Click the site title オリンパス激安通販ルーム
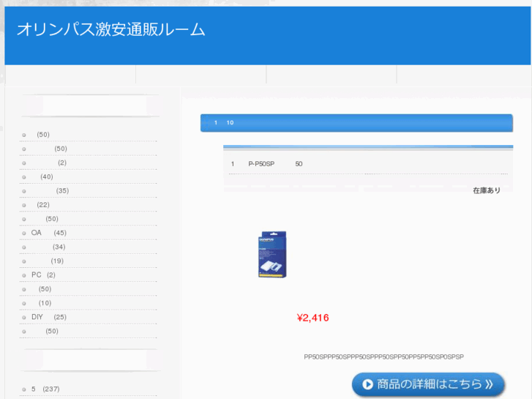Image resolution: width=532 pixels, height=399 pixels. 111,29
